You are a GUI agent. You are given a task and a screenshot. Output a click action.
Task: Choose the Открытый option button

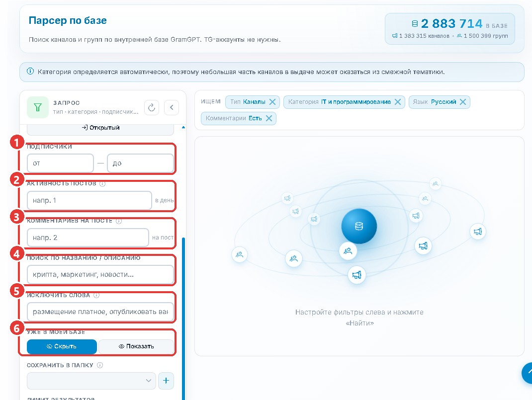100,128
